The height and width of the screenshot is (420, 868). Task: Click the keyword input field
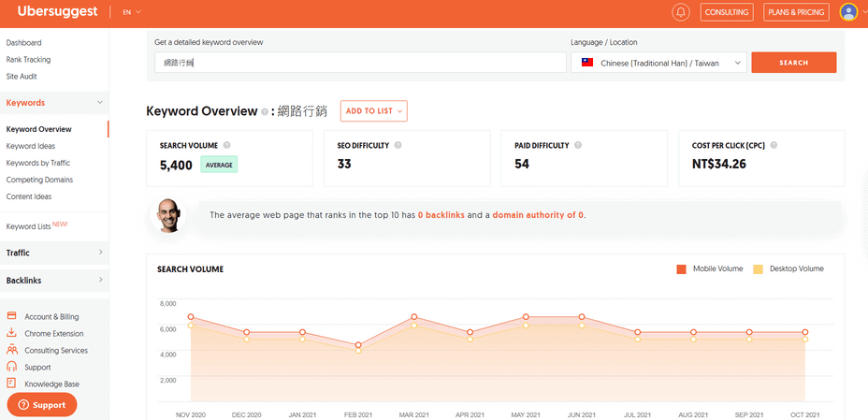(360, 63)
